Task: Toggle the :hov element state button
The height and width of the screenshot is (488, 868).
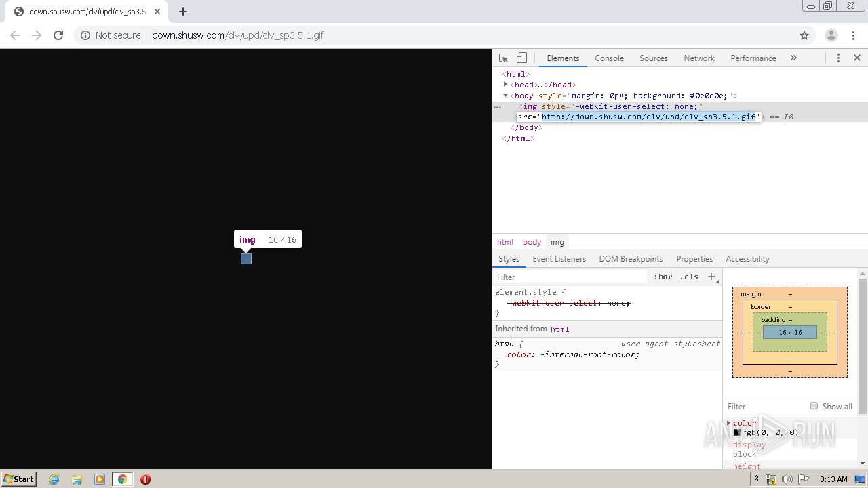Action: coord(663,277)
